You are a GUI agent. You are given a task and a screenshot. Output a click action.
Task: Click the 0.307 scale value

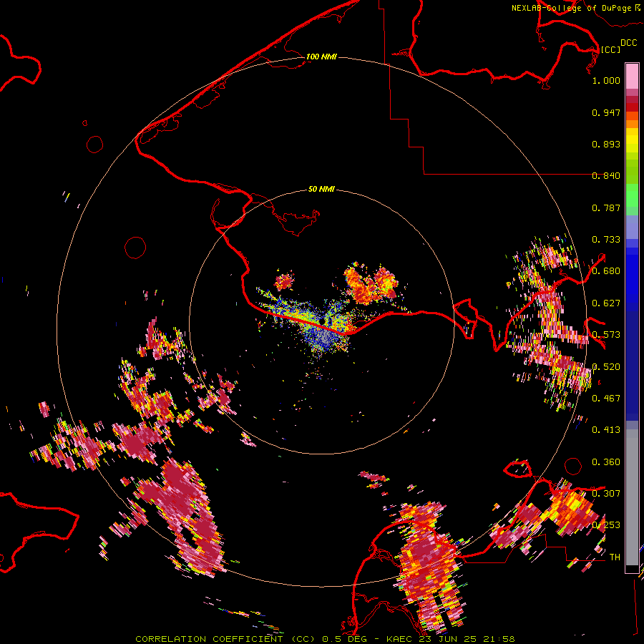coord(606,494)
